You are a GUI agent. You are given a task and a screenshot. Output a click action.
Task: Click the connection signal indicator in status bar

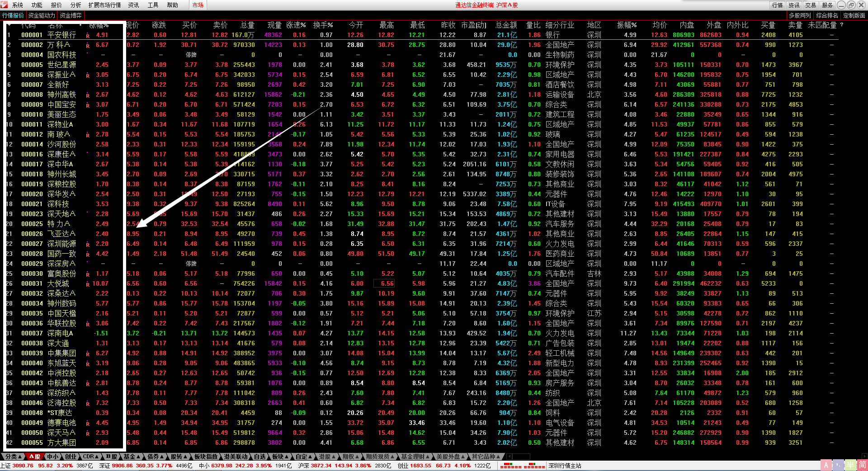(523, 466)
